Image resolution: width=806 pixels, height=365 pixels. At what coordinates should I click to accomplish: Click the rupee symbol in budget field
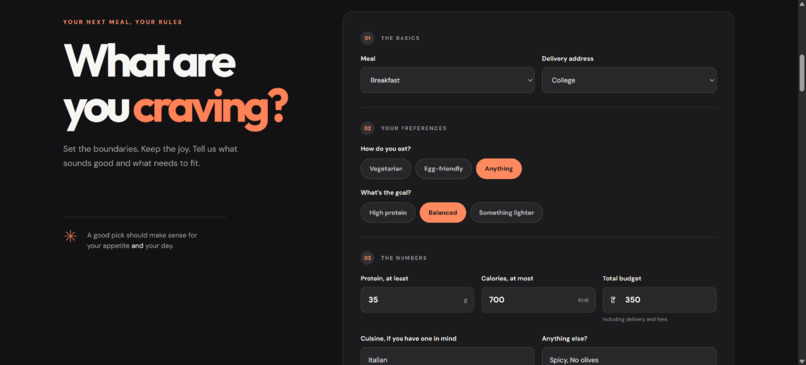tap(613, 300)
